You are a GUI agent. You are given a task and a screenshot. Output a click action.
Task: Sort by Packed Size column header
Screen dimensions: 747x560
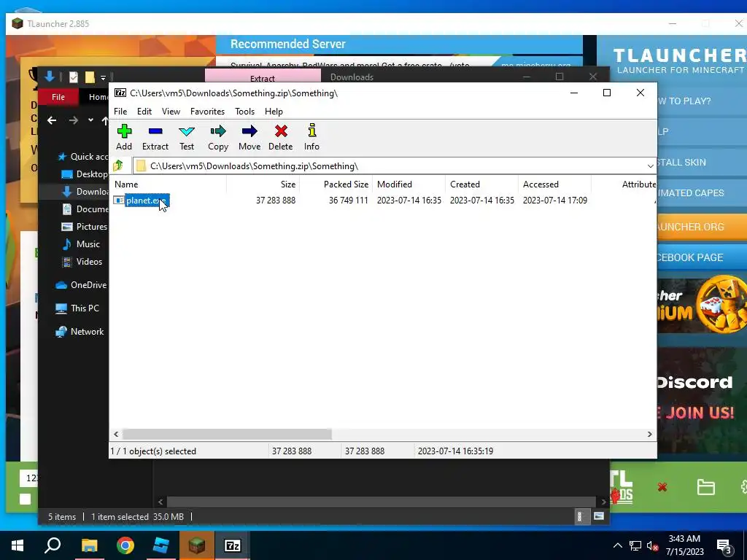tap(336, 184)
